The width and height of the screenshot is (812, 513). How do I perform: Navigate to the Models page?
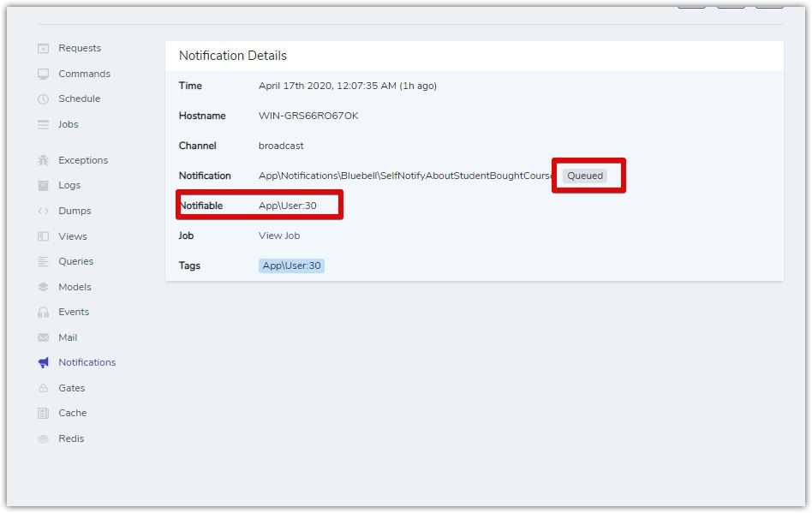pos(75,287)
